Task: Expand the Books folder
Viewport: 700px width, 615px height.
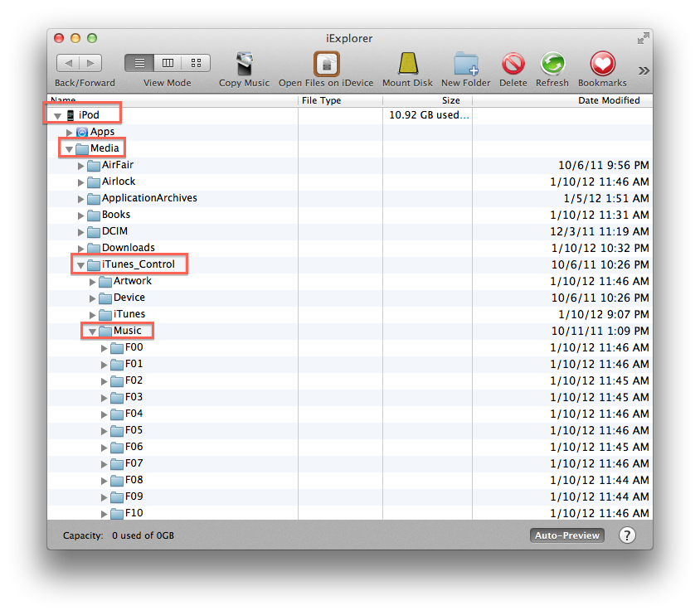Action: (80, 215)
